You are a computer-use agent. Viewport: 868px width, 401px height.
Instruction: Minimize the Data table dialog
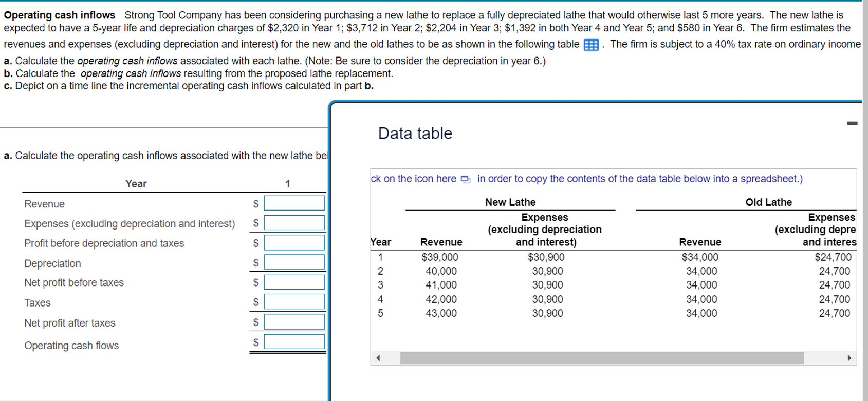[852, 123]
